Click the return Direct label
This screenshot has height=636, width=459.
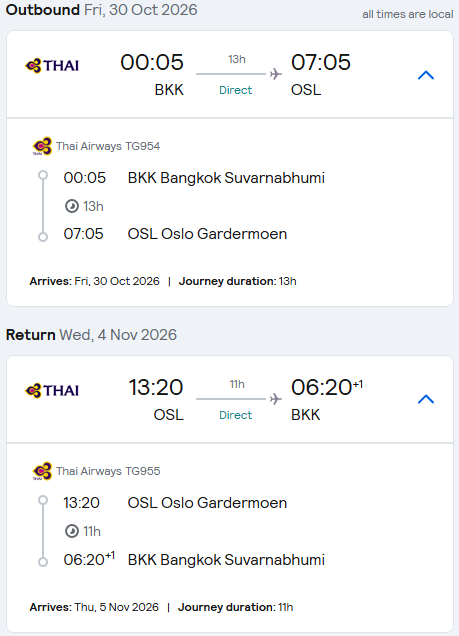click(x=236, y=415)
